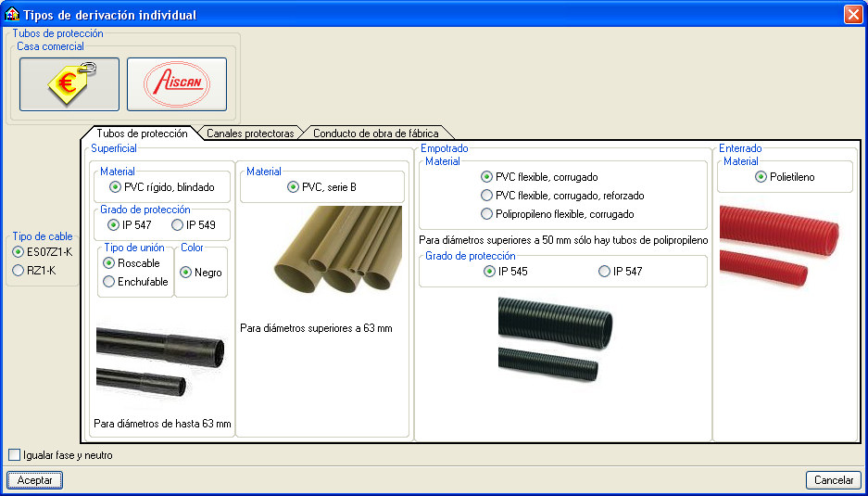The image size is (868, 496).
Task: Select Roscable union type
Action: (132, 263)
